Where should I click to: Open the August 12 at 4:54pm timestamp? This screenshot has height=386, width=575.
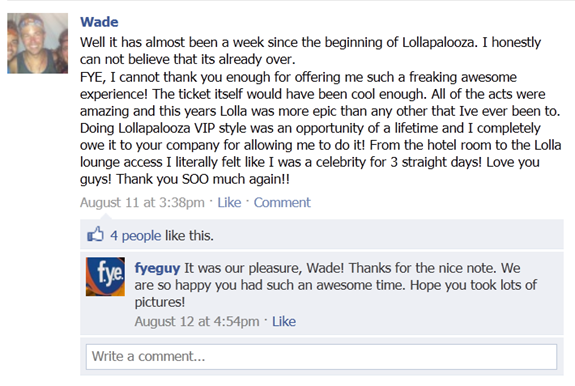point(197,321)
